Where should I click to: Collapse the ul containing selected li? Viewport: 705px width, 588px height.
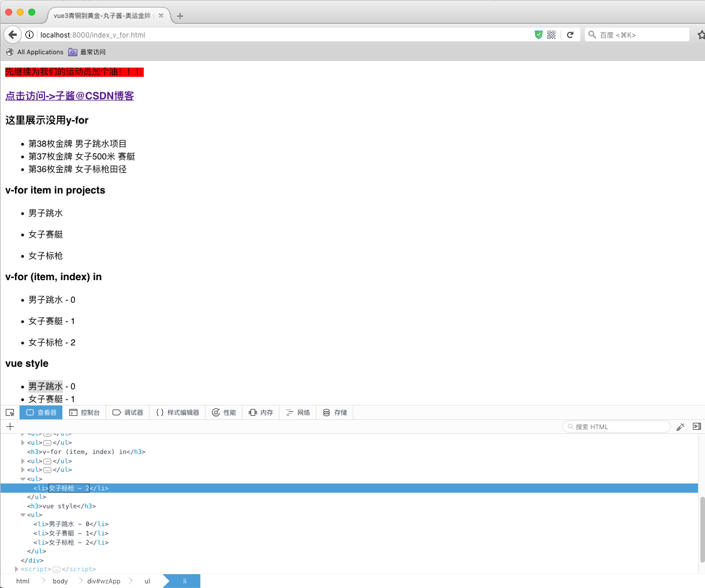point(23,479)
